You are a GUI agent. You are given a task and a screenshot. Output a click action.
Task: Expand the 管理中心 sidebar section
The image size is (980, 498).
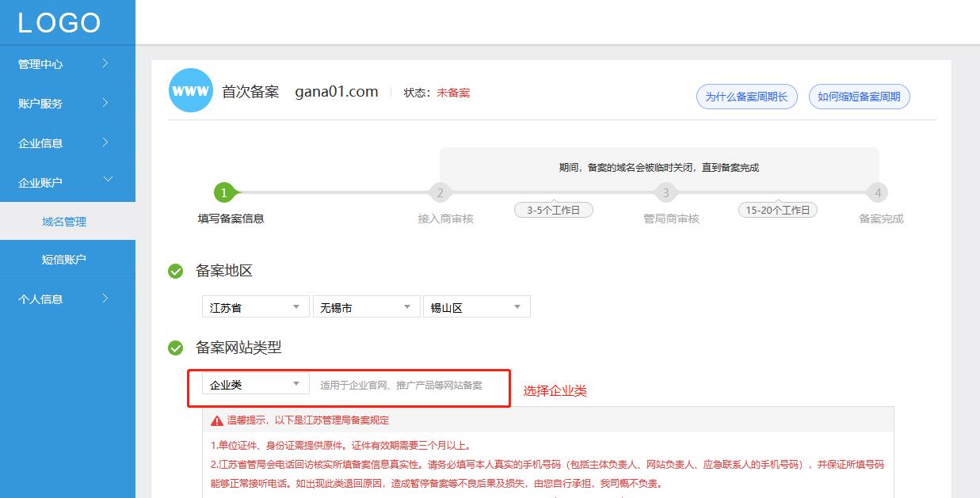(67, 64)
